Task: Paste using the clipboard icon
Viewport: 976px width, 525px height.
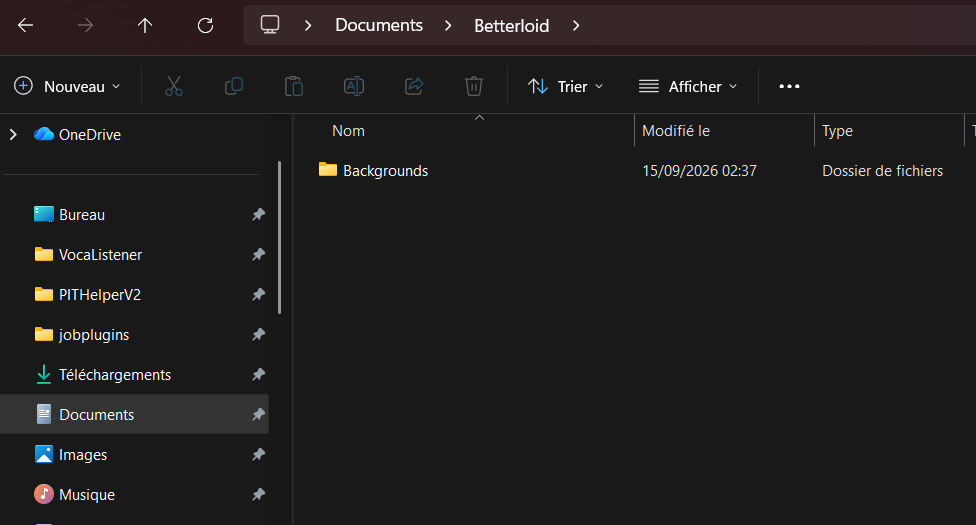Action: coord(294,86)
